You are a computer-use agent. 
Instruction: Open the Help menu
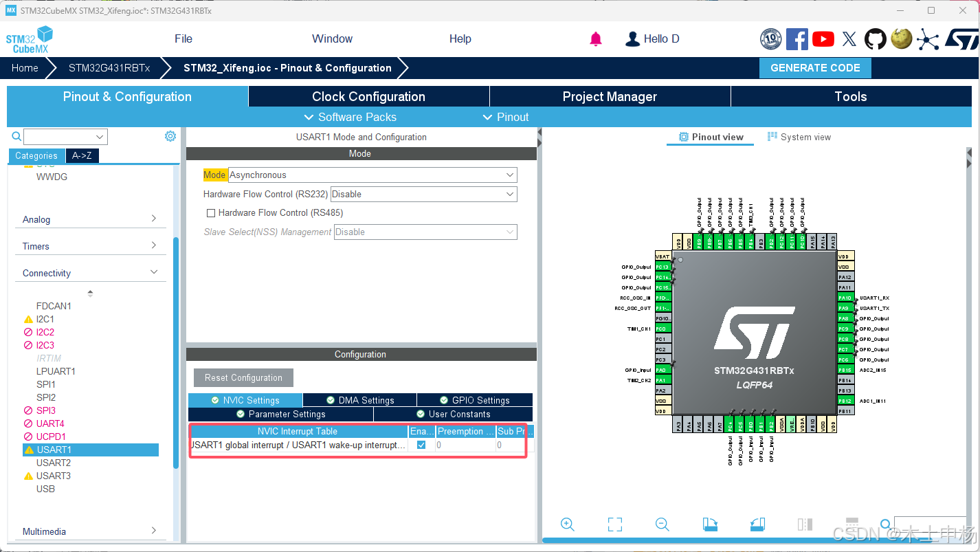coord(460,39)
